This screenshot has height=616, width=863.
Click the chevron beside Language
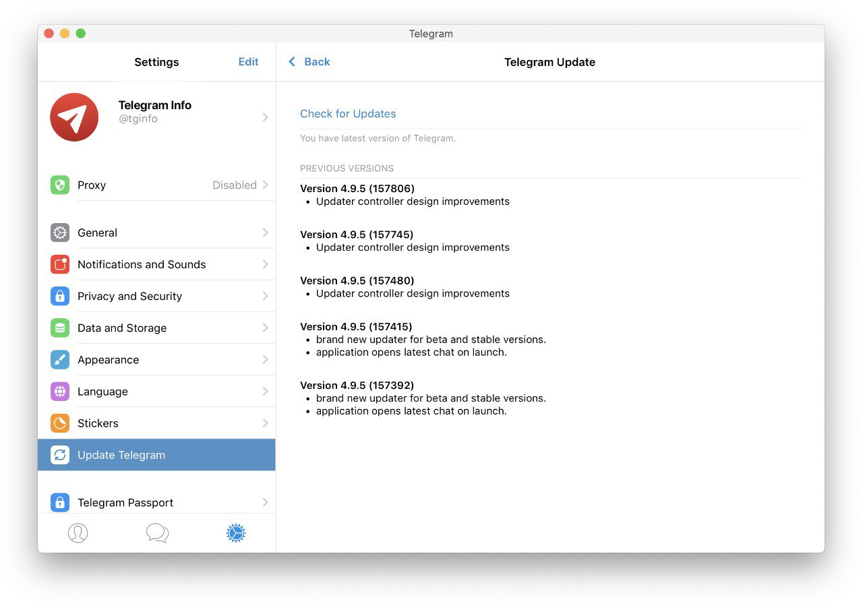click(266, 392)
